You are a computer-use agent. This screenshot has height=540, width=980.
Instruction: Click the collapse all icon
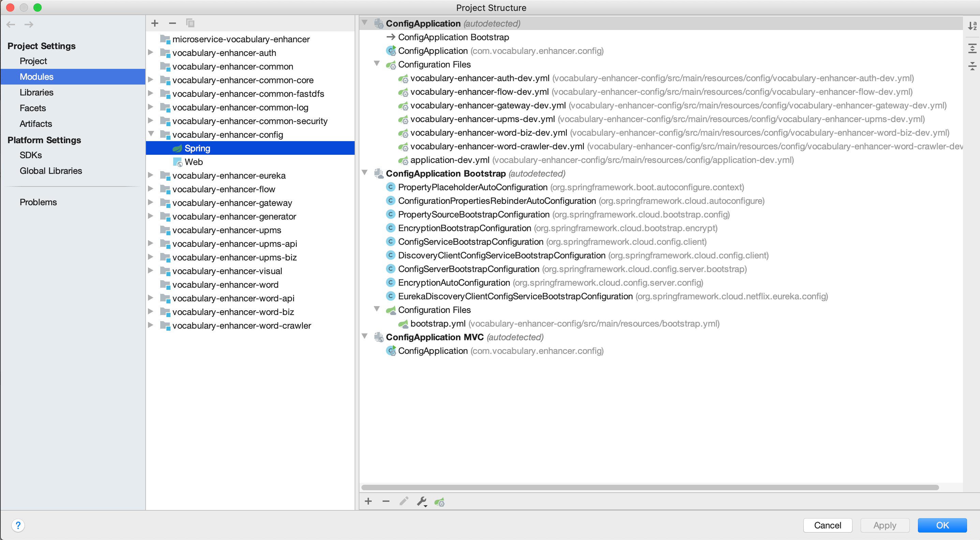tap(972, 66)
